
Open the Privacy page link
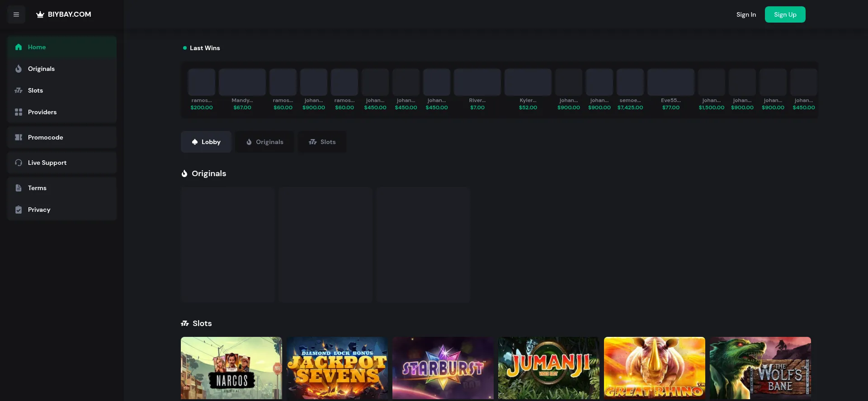62,210
